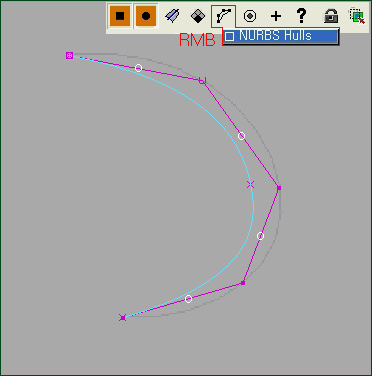The height and width of the screenshot is (376, 372).
Task: Click the question mark miscellaneous mask icon
Action: click(302, 16)
